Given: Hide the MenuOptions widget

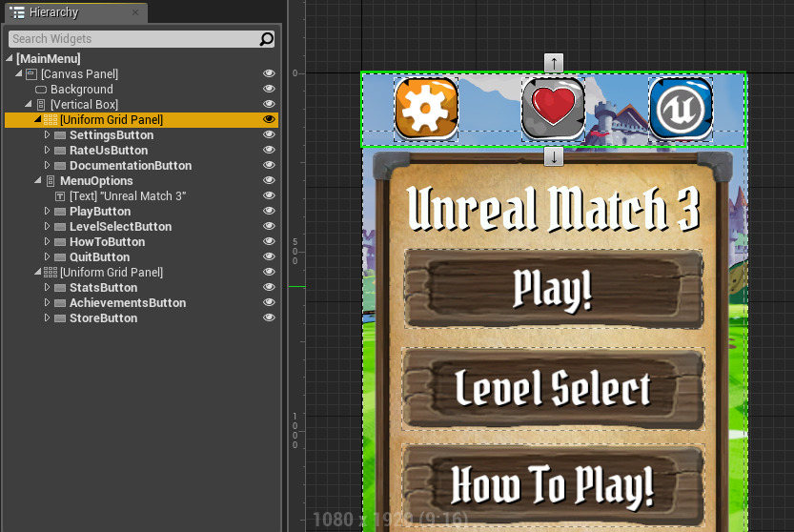Looking at the screenshot, I should (269, 180).
